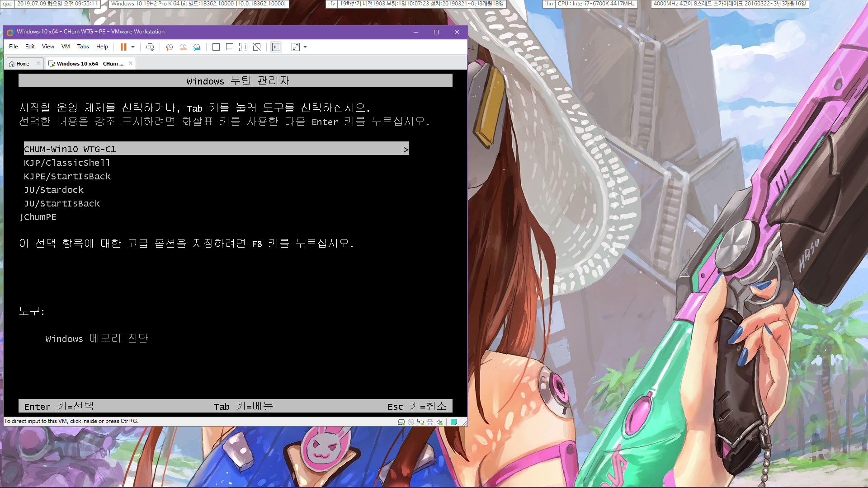Click the stretch guest display icon

(x=296, y=47)
